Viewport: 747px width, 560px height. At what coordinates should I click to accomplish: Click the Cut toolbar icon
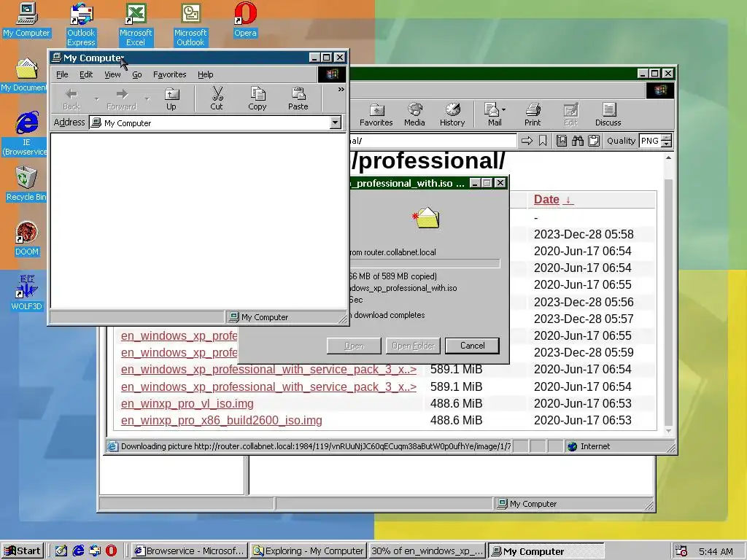point(217,99)
